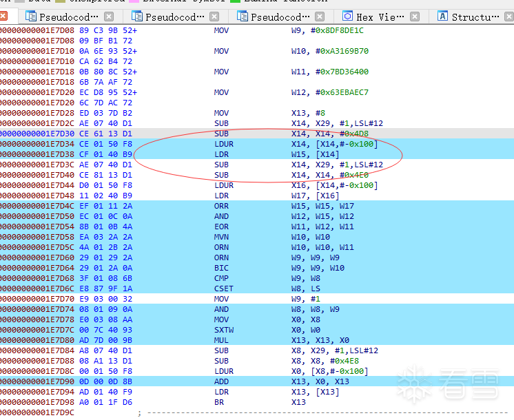Click bytes 3F 01 08 6B
Viewport: 514px width, 420px height.
click(105, 278)
